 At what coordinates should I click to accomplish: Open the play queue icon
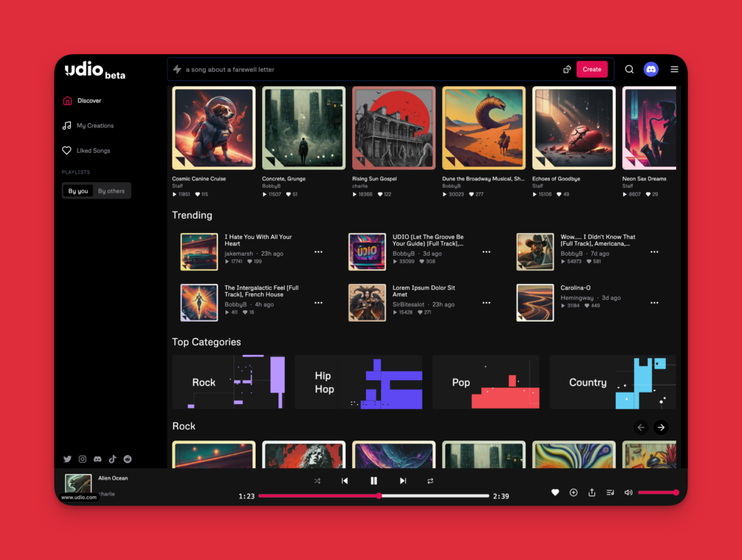610,493
